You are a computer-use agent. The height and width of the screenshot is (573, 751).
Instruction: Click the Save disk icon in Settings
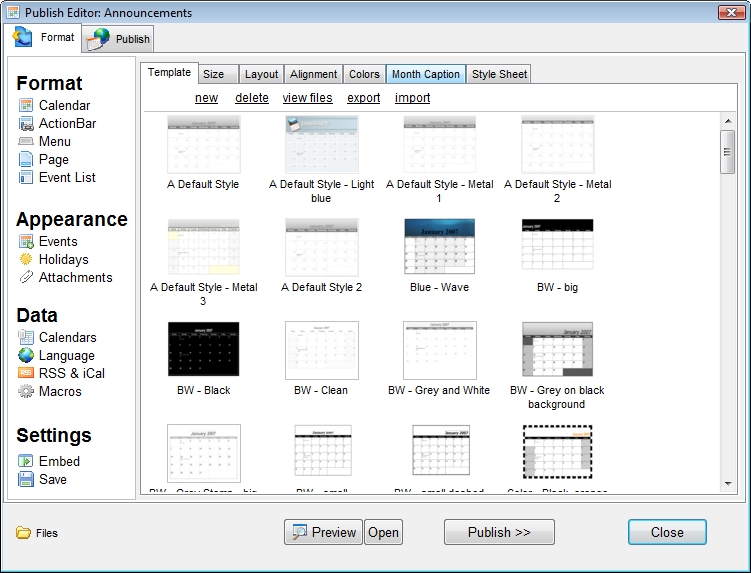pyautogui.click(x=26, y=480)
